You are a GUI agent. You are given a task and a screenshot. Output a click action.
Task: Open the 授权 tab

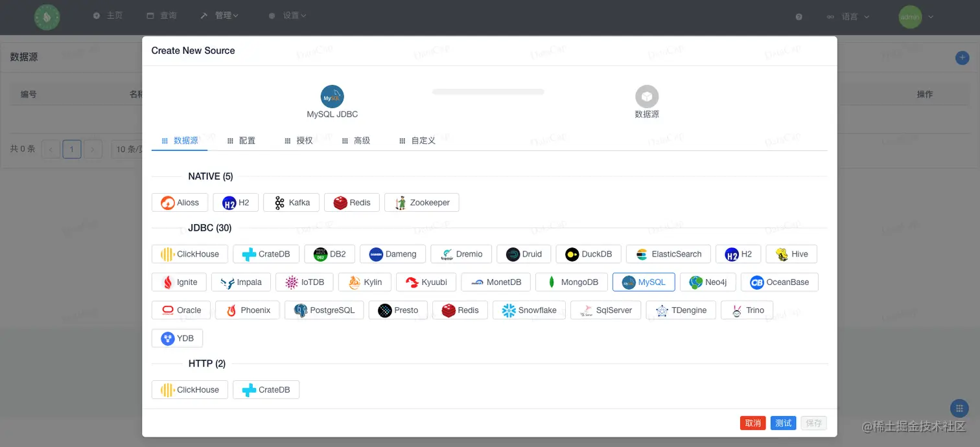click(298, 140)
